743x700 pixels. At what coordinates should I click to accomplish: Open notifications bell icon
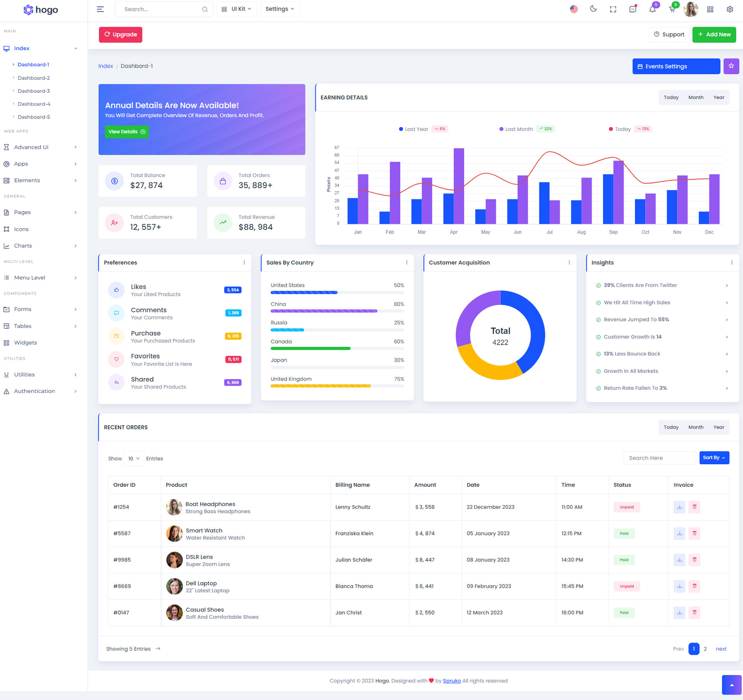click(652, 9)
